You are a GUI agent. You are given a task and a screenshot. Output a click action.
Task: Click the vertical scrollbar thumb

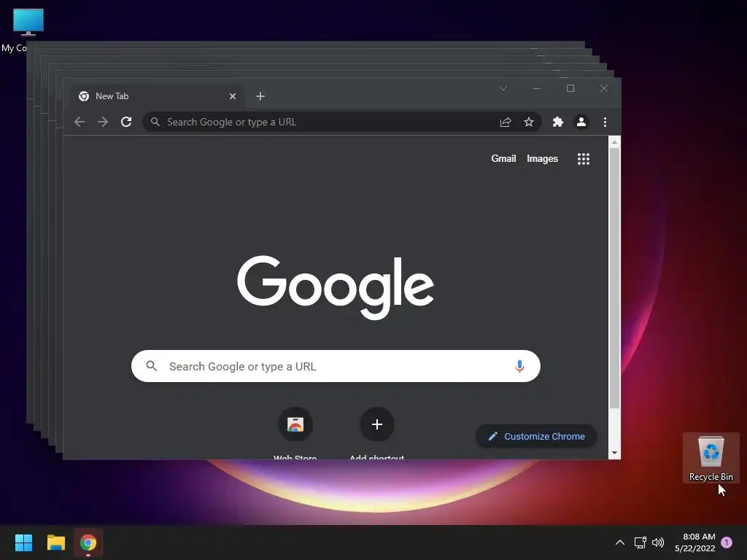(614, 278)
